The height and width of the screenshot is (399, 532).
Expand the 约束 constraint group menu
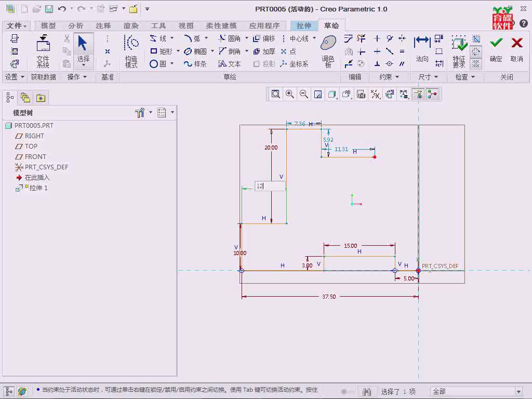tap(389, 77)
